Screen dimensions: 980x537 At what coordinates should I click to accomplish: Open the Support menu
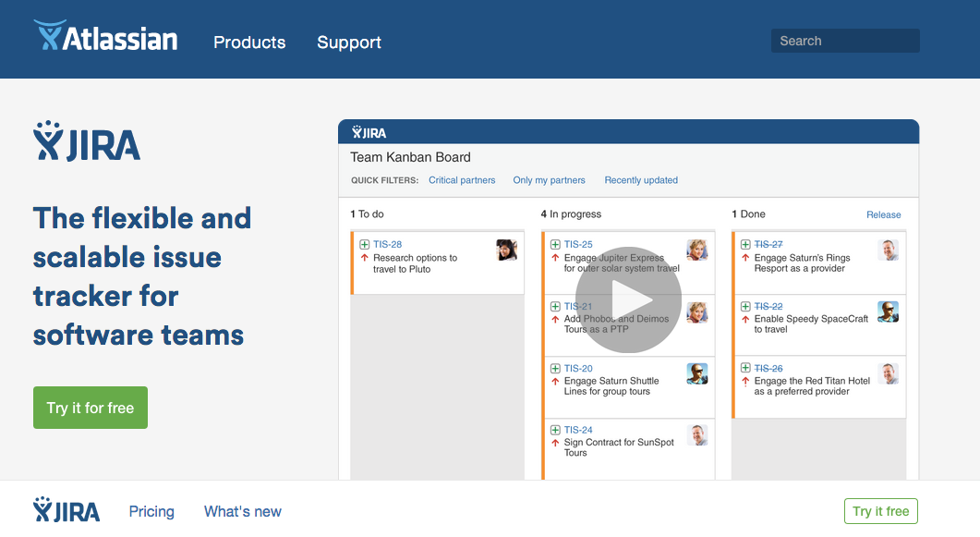[x=349, y=42]
